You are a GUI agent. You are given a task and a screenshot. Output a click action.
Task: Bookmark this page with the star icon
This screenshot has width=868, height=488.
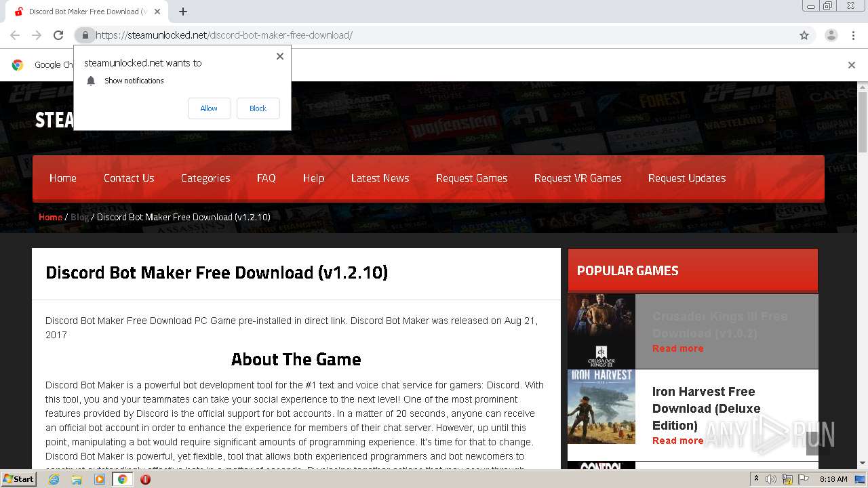(804, 35)
